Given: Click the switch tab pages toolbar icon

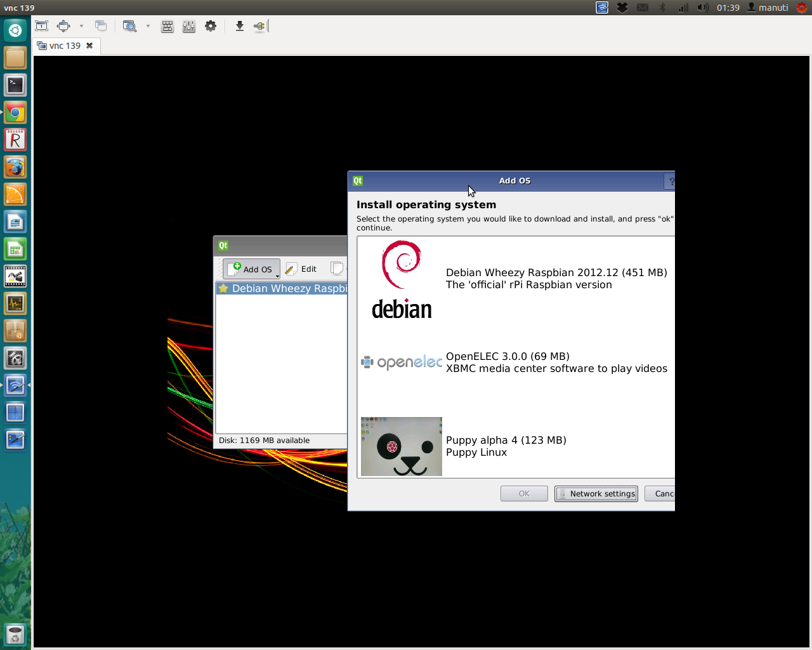Looking at the screenshot, I should click(100, 26).
